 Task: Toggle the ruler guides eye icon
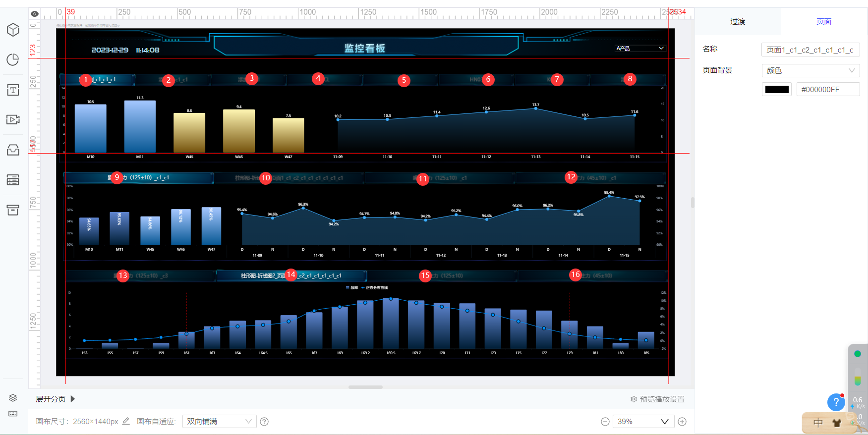34,14
